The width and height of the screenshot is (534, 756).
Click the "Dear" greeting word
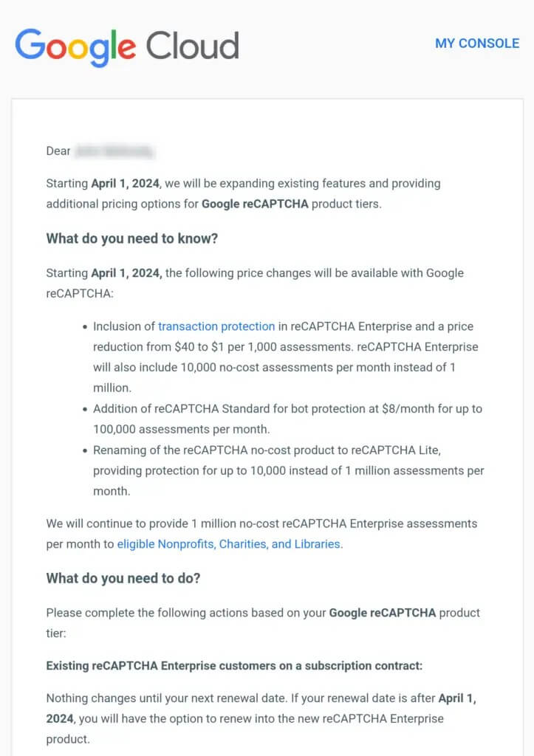point(58,151)
